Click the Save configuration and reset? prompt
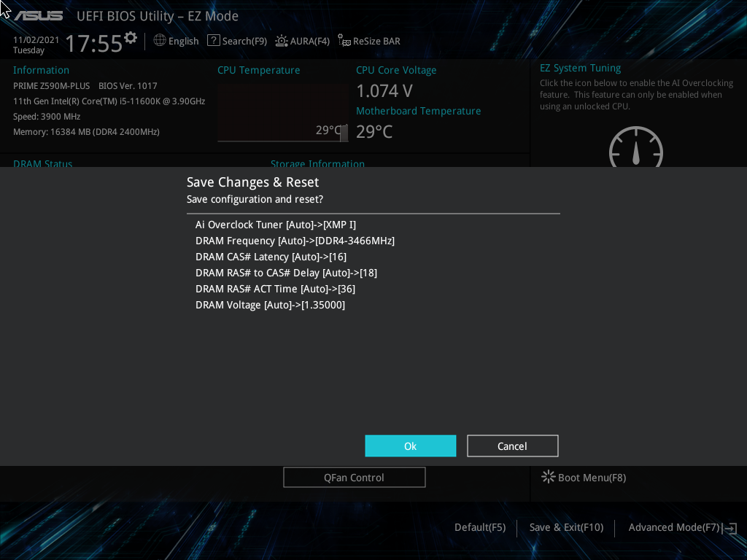The image size is (747, 560). click(255, 199)
